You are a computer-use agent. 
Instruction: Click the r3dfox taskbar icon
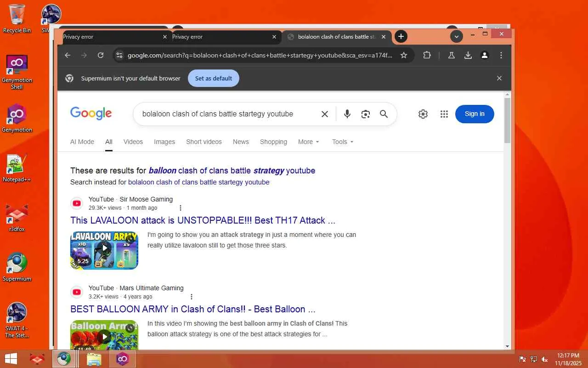pos(37,359)
